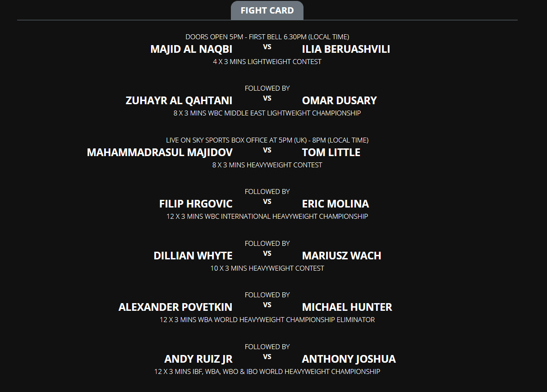Select the Fight Card tab

coord(267,10)
